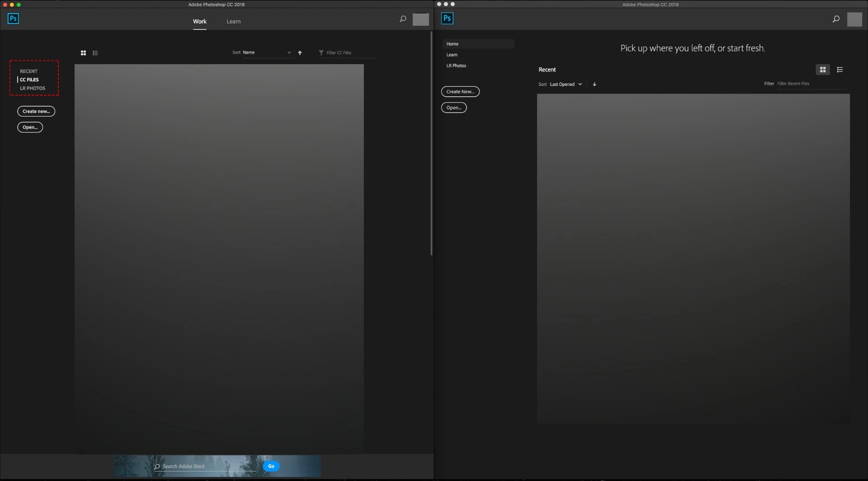This screenshot has height=481, width=868.
Task: Open search magnifier in Photoshop CC 2018
Action: (403, 19)
